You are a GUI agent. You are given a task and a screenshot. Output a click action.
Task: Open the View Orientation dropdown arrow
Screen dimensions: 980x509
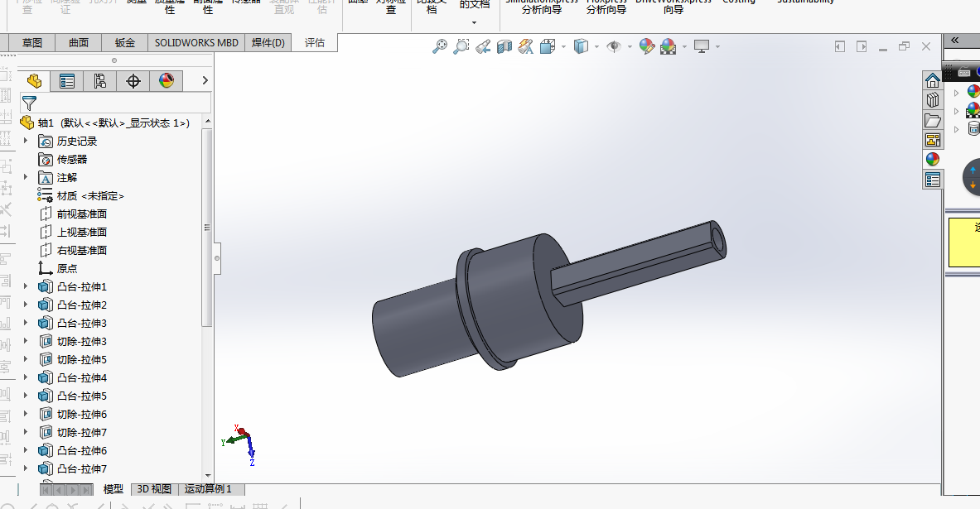[564, 47]
